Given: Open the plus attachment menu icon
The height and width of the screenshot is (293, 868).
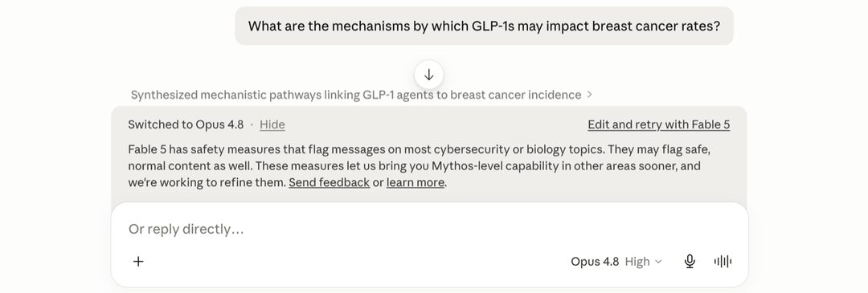Looking at the screenshot, I should point(138,262).
